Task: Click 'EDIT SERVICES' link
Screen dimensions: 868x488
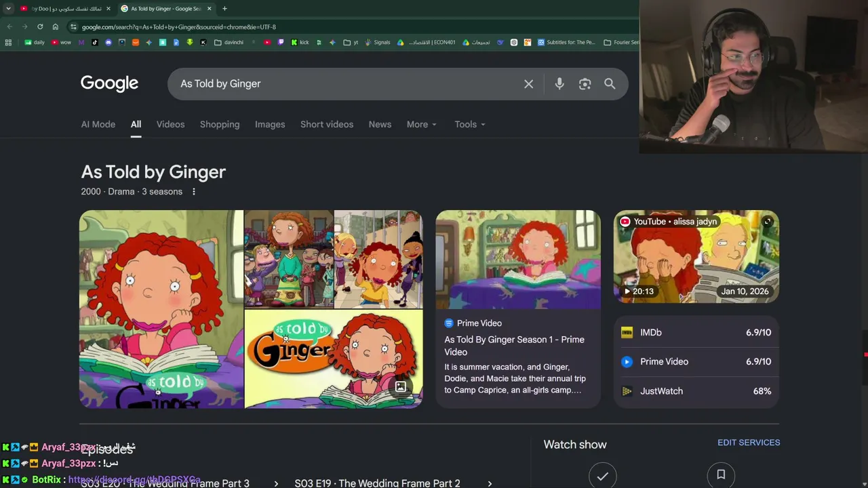Action: [749, 443]
